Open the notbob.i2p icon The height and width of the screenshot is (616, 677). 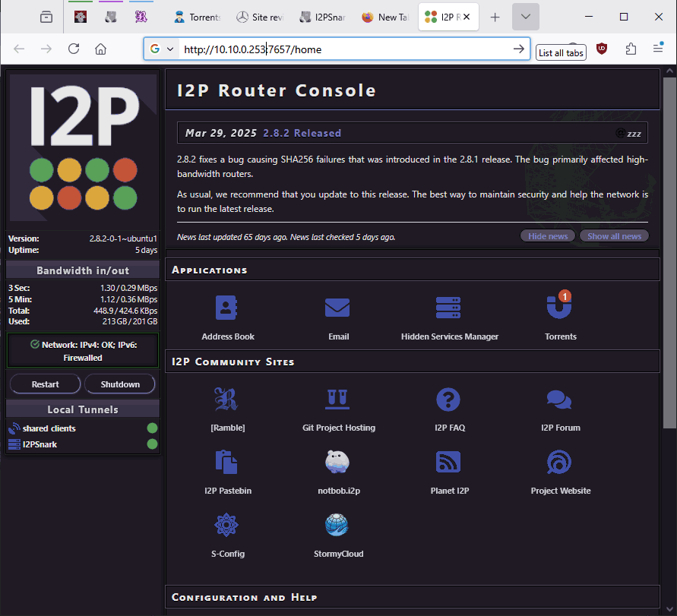click(x=337, y=462)
